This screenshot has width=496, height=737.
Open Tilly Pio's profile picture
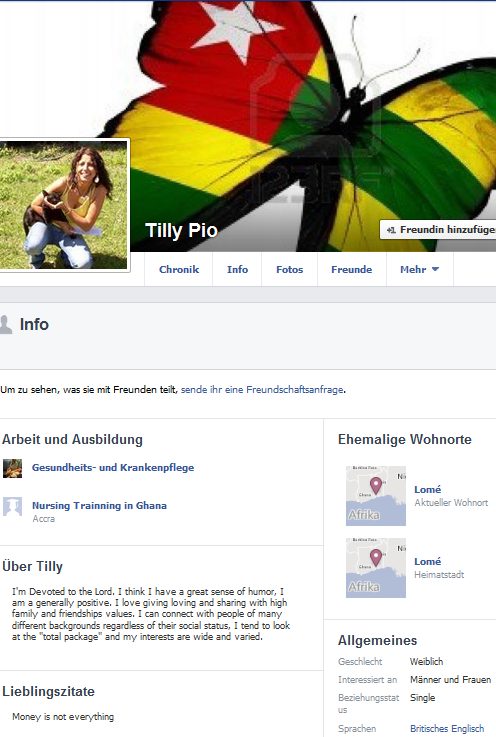tap(63, 205)
